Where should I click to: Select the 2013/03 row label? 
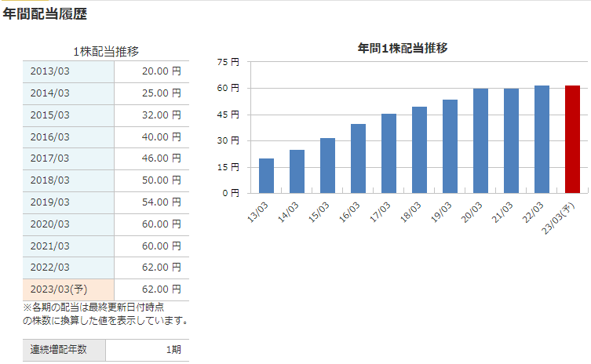tap(50, 71)
